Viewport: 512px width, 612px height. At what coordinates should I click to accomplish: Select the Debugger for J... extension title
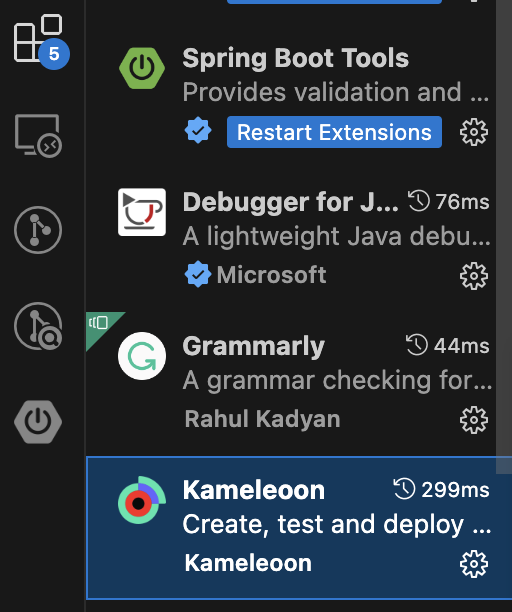point(290,203)
